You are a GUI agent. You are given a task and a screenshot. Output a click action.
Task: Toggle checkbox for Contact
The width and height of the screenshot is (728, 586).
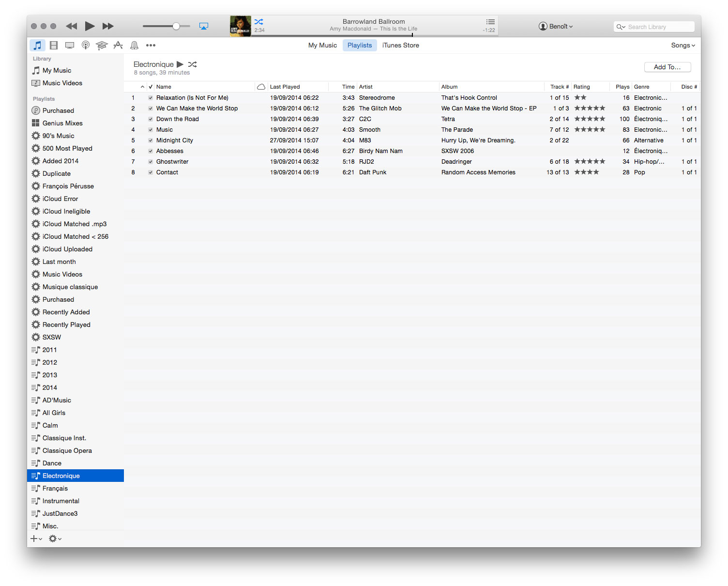151,172
